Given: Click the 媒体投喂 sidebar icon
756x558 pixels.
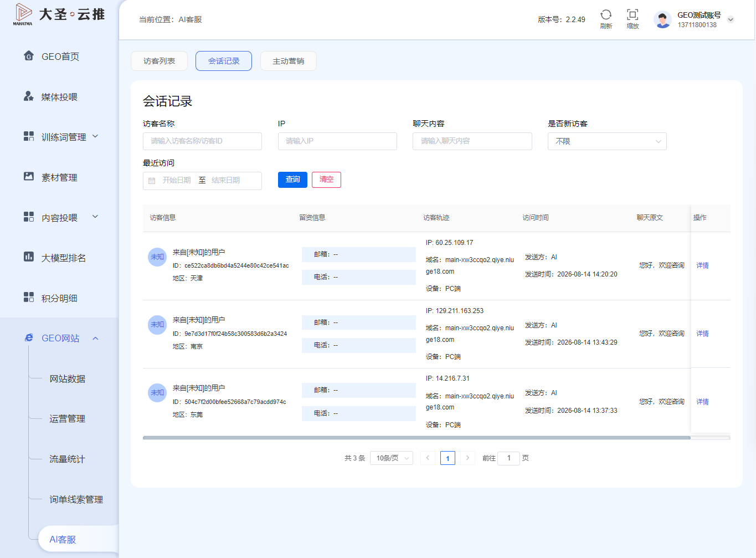Looking at the screenshot, I should (29, 96).
